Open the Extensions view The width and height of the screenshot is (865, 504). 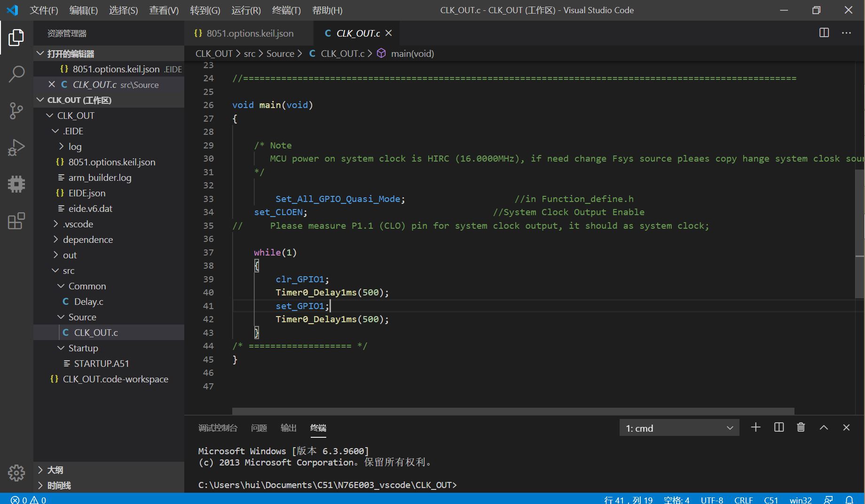pyautogui.click(x=16, y=221)
